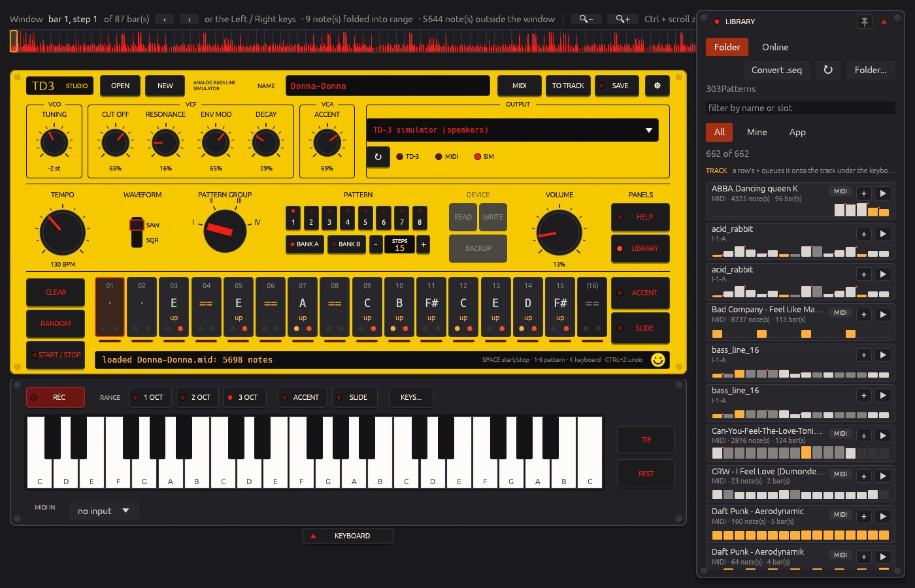
Task: Select the SIM output radio option
Action: coord(484,157)
